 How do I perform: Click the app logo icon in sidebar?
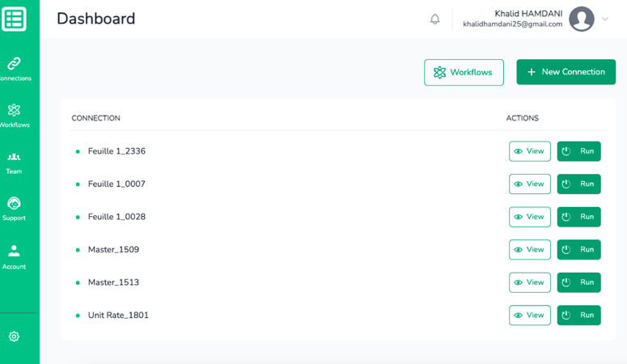14,19
